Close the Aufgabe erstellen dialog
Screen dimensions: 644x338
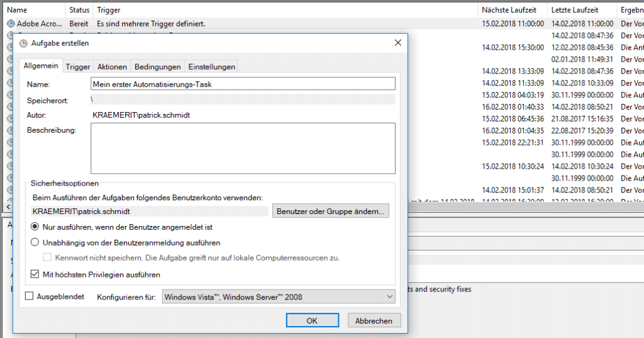tap(397, 43)
